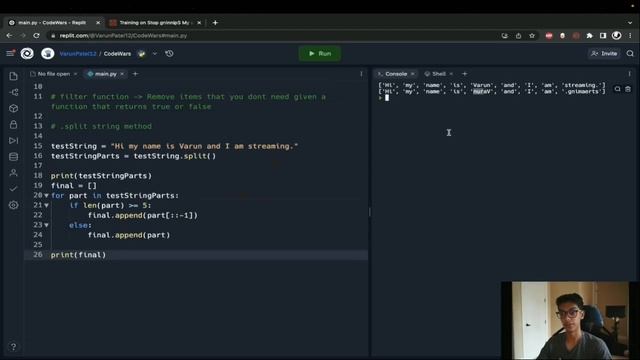Open a new browser tab
This screenshot has width=640, height=360.
click(x=215, y=23)
